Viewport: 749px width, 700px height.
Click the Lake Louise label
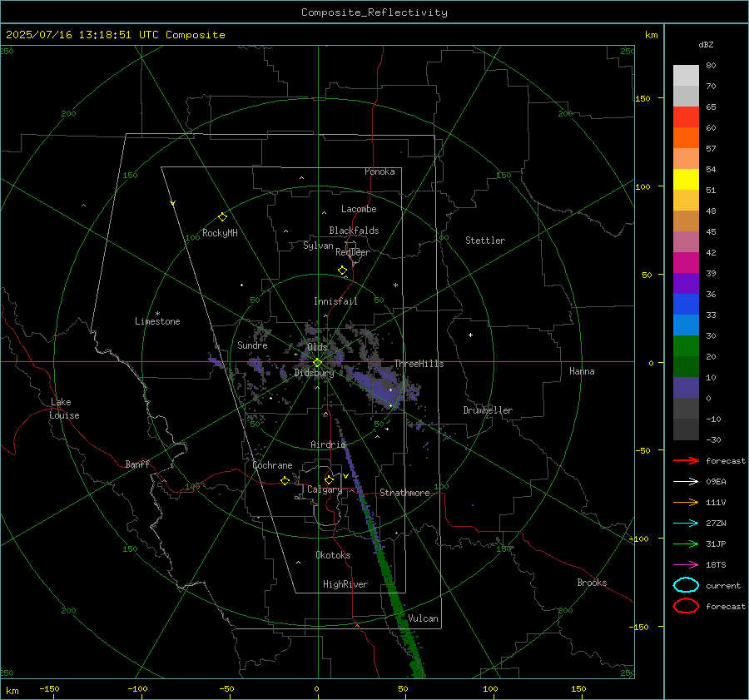click(x=64, y=409)
